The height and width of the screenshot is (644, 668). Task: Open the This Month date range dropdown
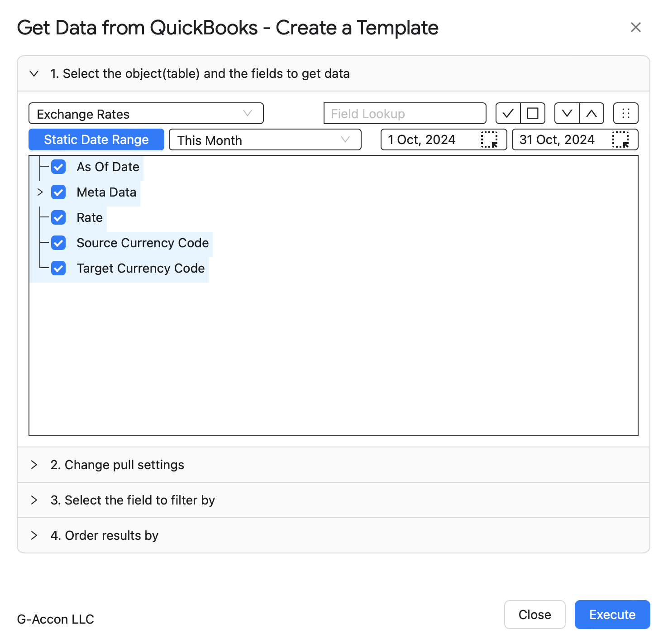click(x=265, y=139)
